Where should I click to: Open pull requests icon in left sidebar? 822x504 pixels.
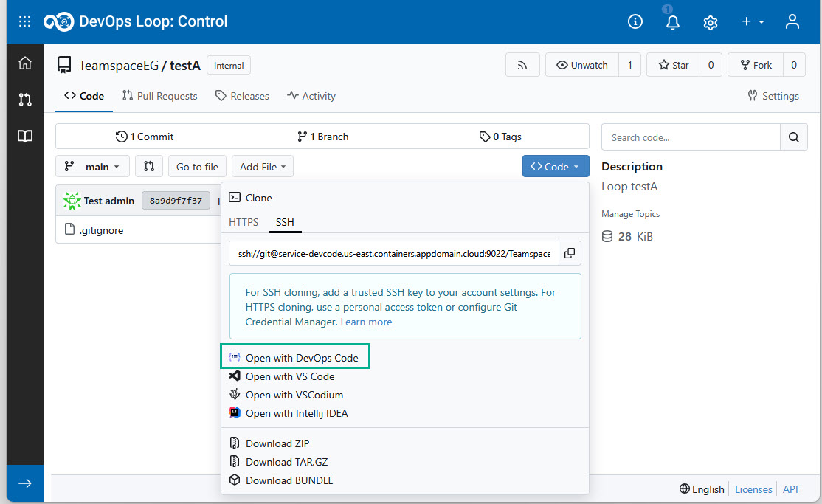pos(25,100)
